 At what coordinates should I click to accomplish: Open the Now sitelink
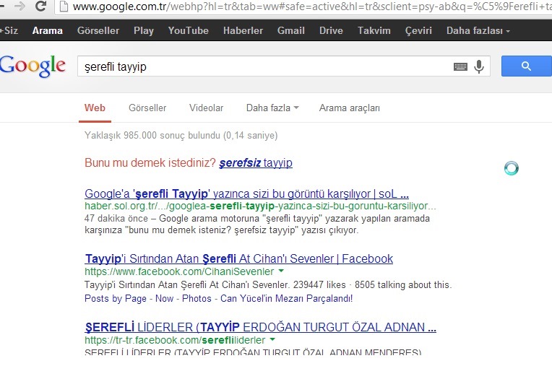[x=165, y=298]
